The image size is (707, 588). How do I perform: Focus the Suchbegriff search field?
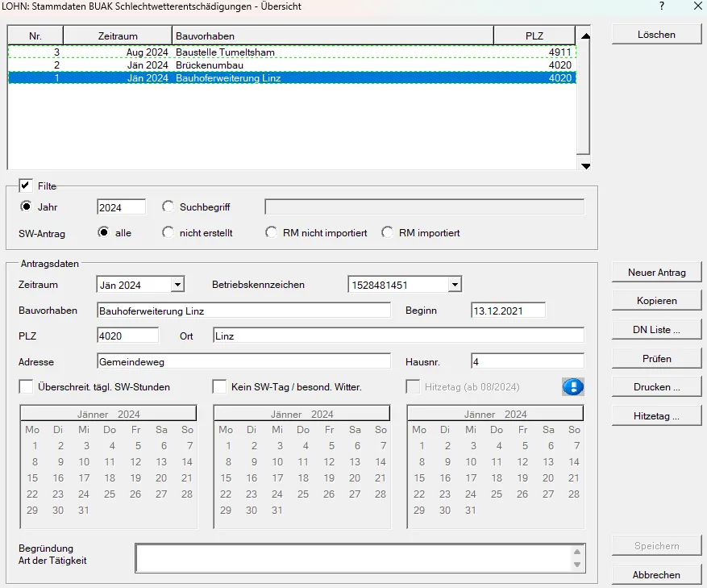click(424, 206)
